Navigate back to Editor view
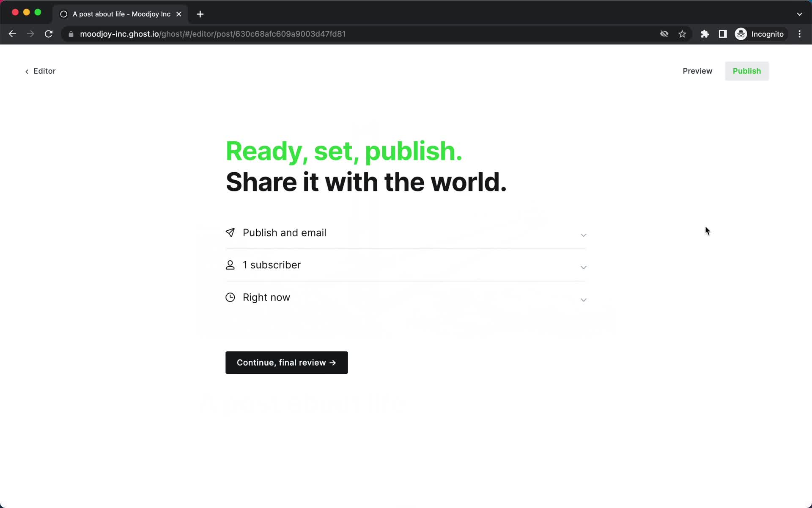The height and width of the screenshot is (508, 812). point(40,71)
